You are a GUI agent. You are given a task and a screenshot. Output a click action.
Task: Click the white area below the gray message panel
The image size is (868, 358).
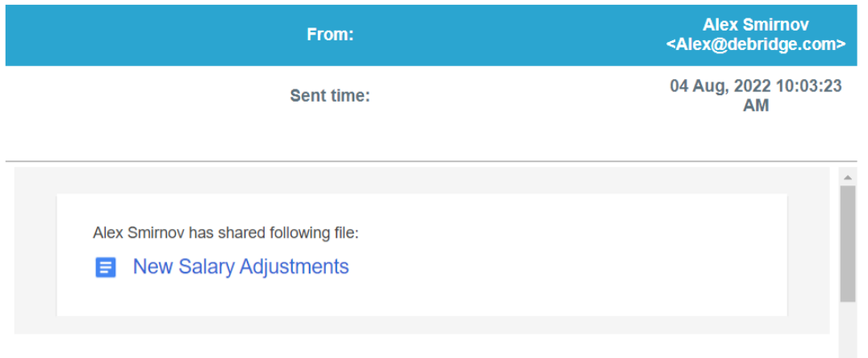click(x=421, y=346)
